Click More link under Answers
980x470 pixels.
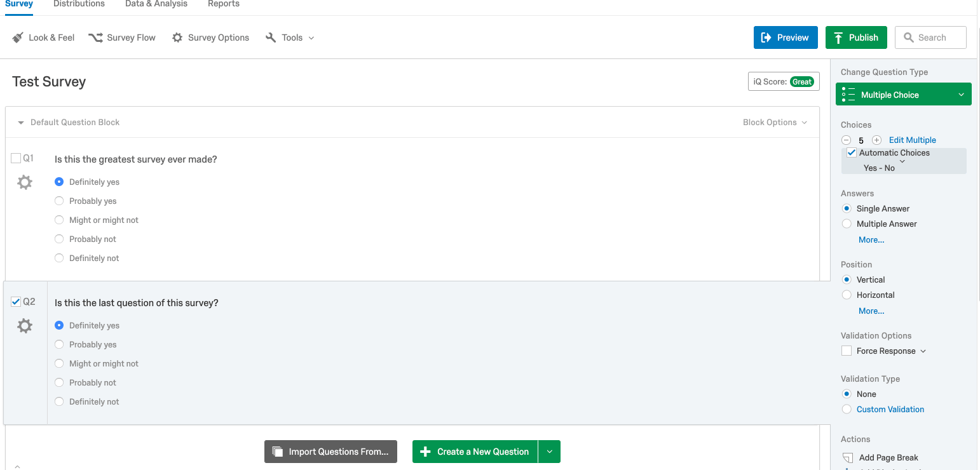click(x=871, y=240)
